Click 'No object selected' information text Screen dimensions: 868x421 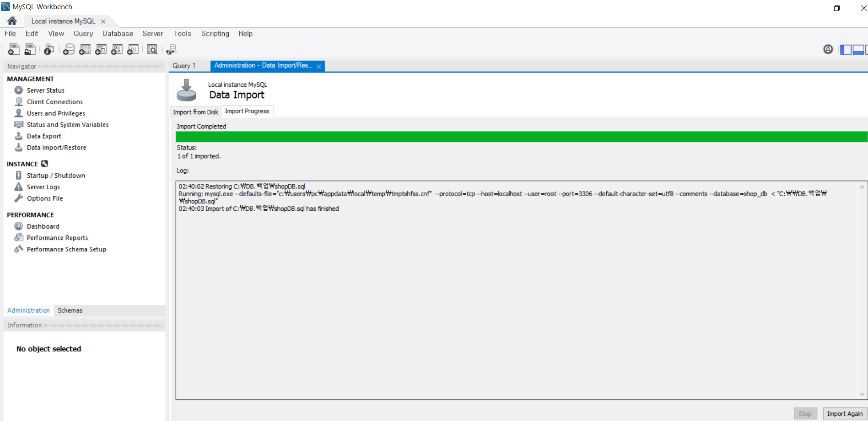click(49, 349)
